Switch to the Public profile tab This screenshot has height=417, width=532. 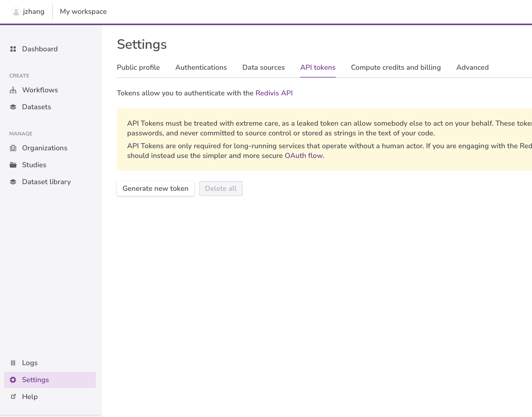pyautogui.click(x=138, y=67)
